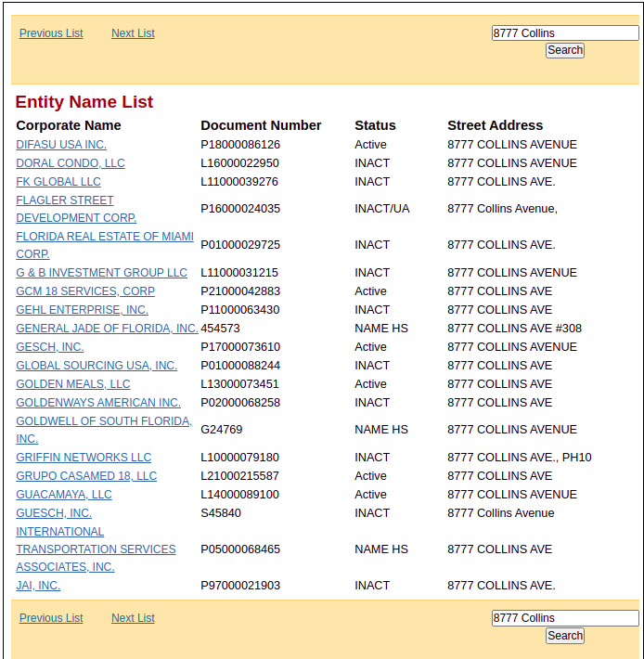Open JAI, INC. entity
This screenshot has height=659, width=644.
click(38, 586)
